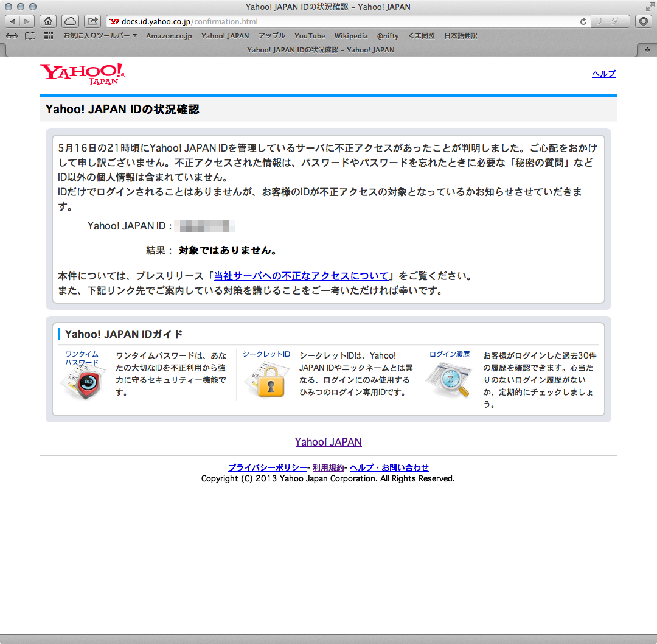The height and width of the screenshot is (644, 657).
Task: Expand the お気に入りツールバー bookmarks dropdown
Action: pyautogui.click(x=100, y=36)
